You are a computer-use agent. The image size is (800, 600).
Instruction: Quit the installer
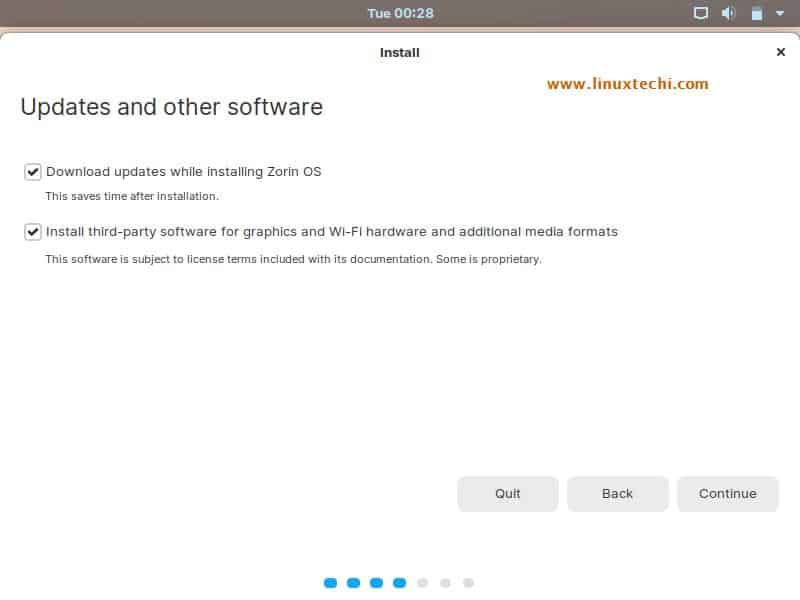point(508,494)
